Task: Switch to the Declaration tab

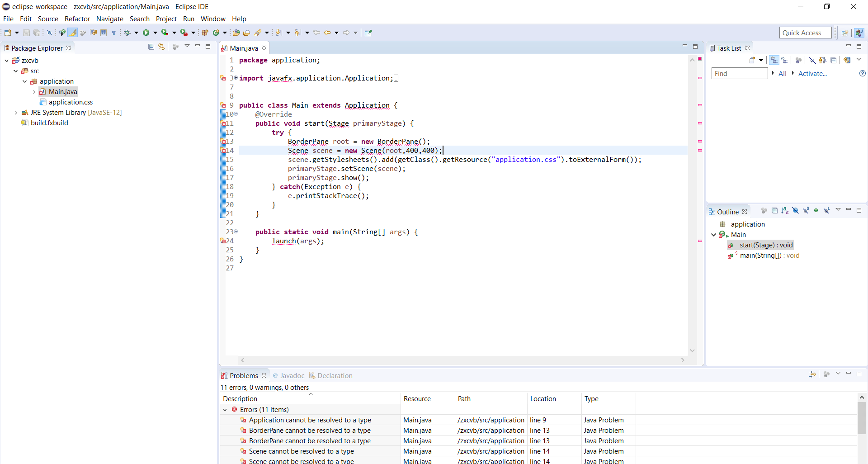Action: [330, 375]
